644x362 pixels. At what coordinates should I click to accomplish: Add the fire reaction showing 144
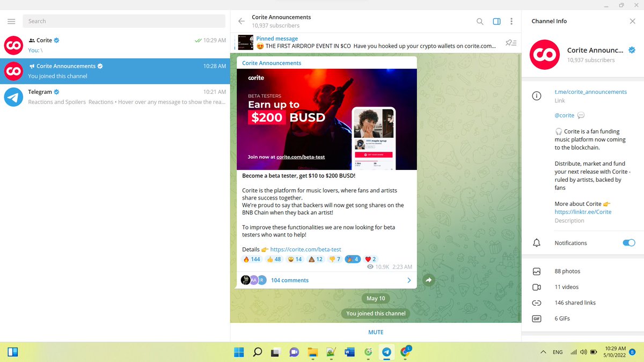[x=252, y=259]
